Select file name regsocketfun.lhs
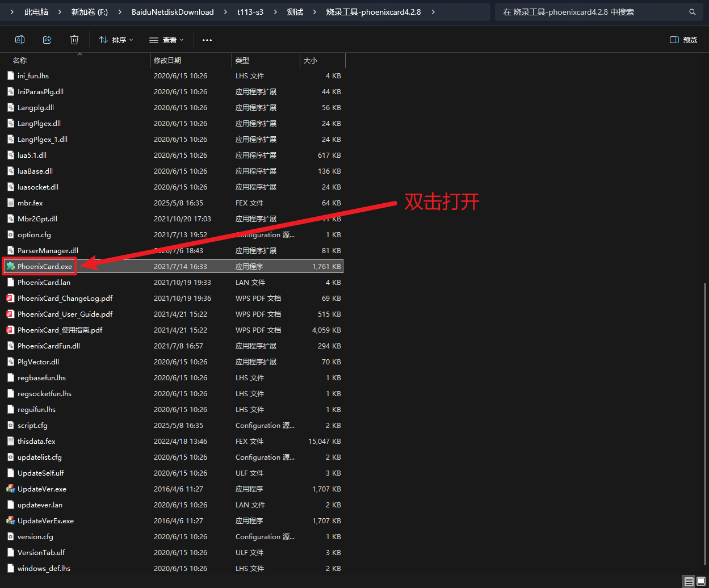This screenshot has height=588, width=709. [x=44, y=393]
